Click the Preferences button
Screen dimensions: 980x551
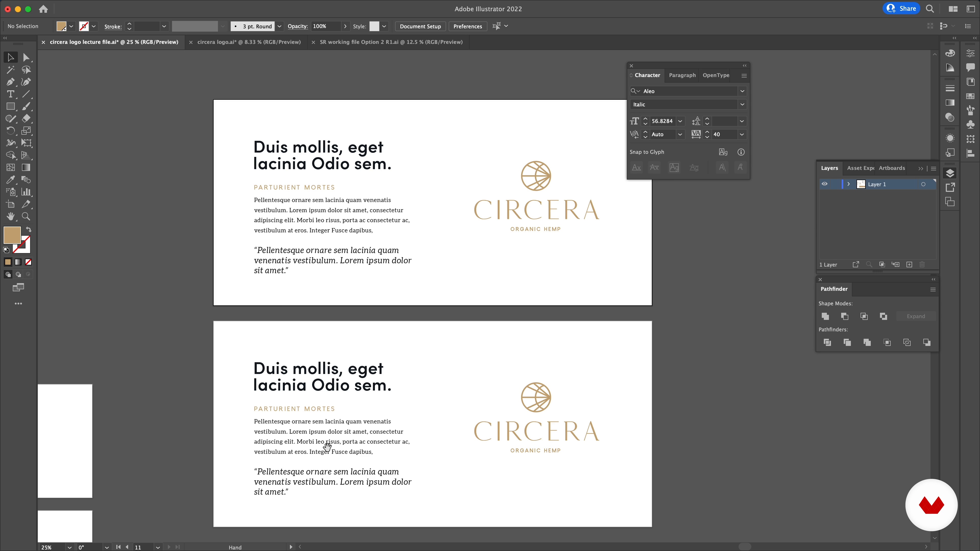[468, 26]
